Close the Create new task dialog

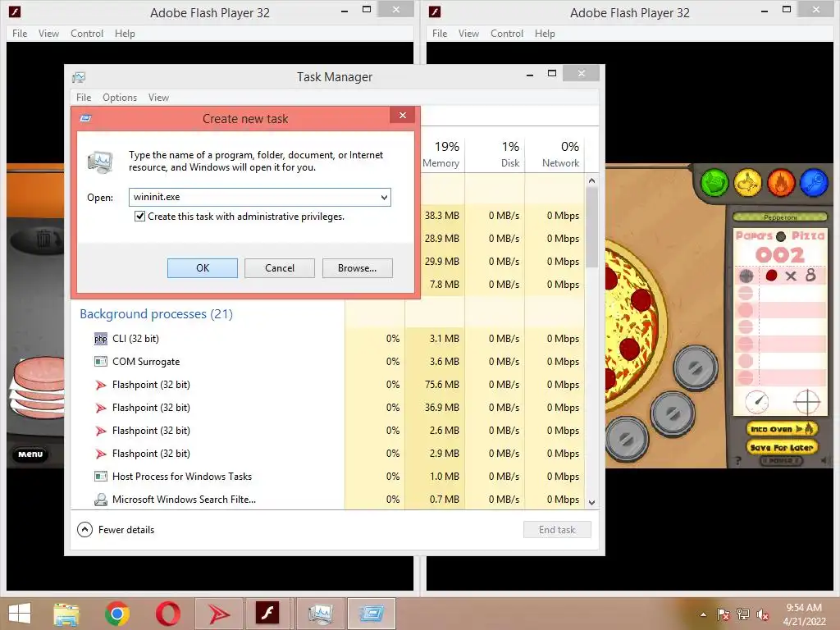[403, 115]
